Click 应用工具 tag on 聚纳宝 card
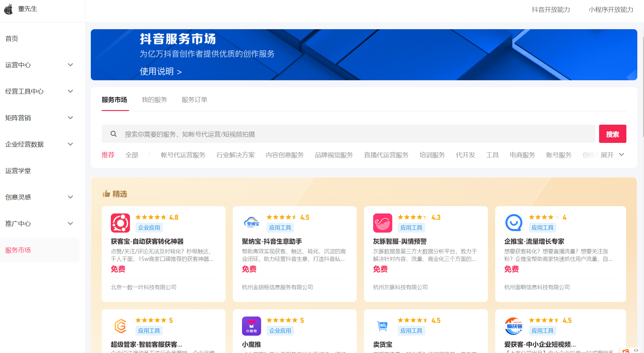This screenshot has height=353, width=644. pos(280,227)
